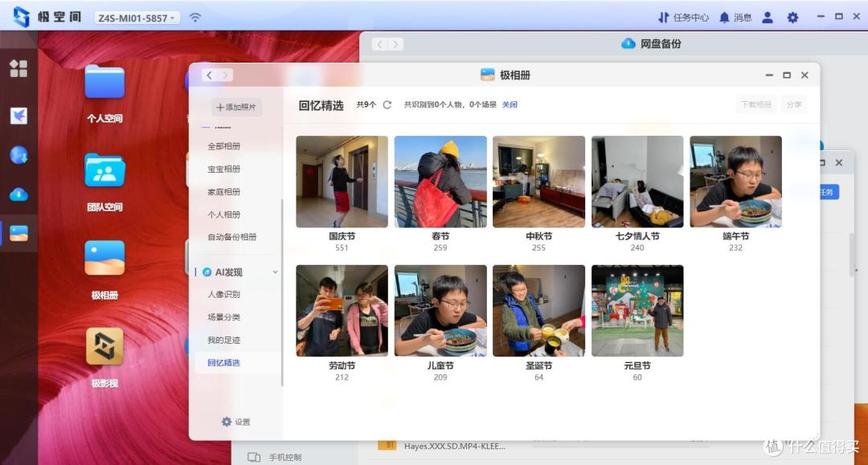
Task: Open the 劳动节 memory album thumbnail
Action: point(342,311)
